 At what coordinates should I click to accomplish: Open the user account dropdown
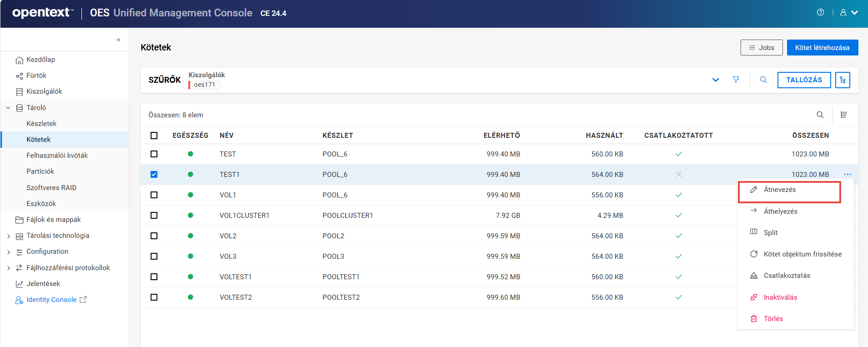[849, 13]
